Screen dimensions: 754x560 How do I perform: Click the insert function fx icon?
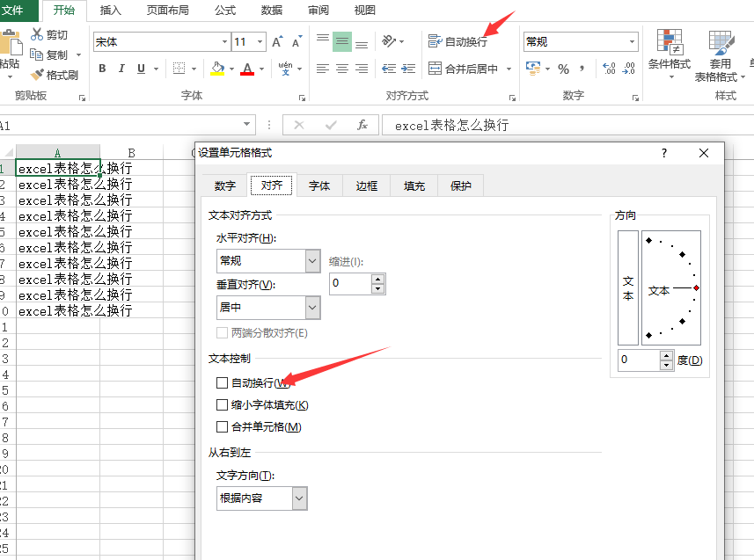(362, 125)
